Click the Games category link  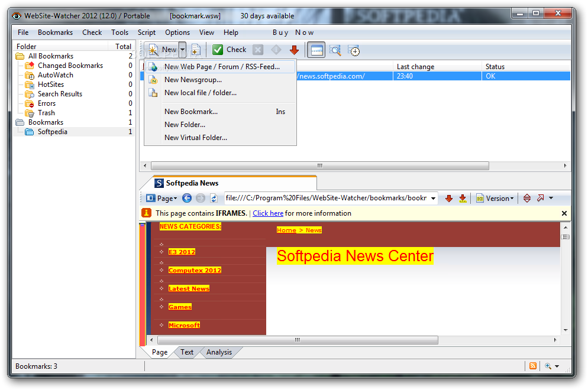pos(180,307)
